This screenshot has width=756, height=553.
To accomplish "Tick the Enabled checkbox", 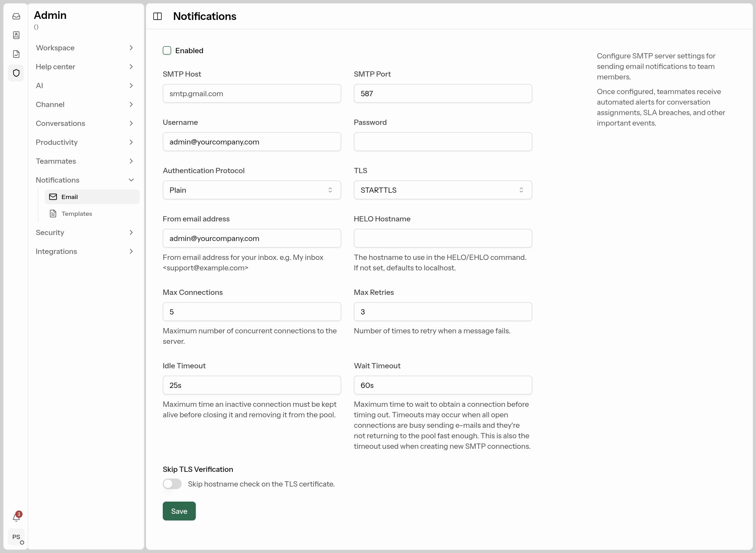I will (167, 50).
